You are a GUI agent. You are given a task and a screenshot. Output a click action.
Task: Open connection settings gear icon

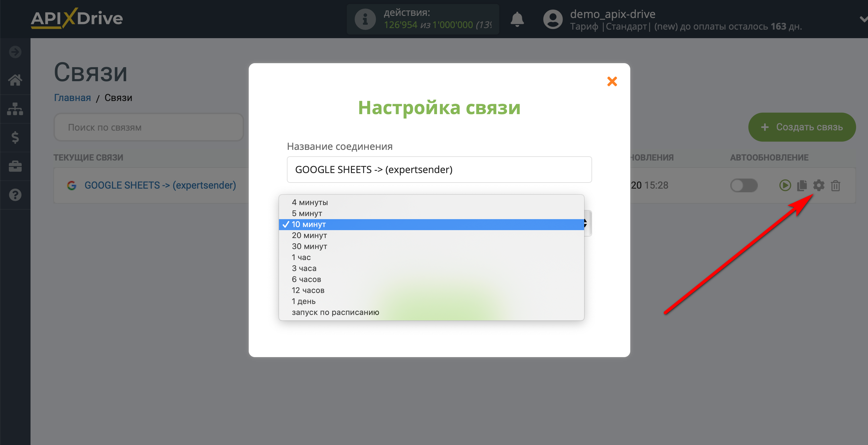(819, 185)
